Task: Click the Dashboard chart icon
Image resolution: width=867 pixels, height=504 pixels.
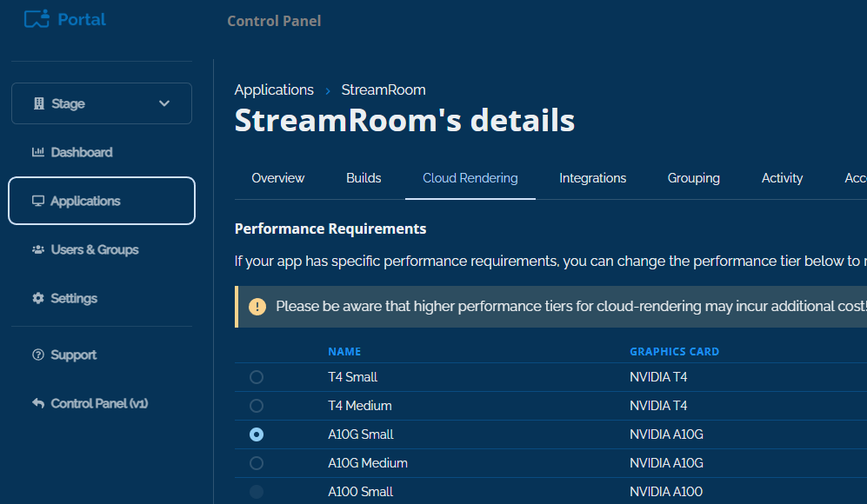Action: [37, 152]
